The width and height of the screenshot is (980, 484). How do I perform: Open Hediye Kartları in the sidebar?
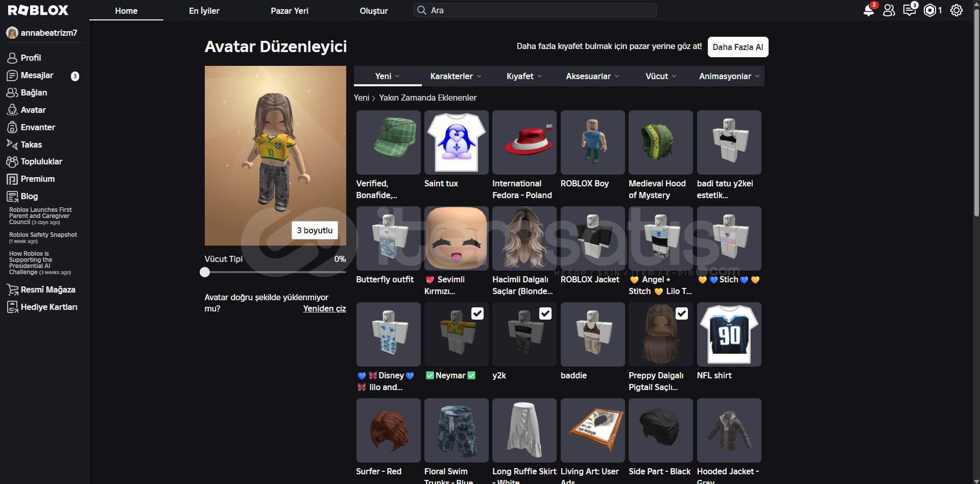49,307
